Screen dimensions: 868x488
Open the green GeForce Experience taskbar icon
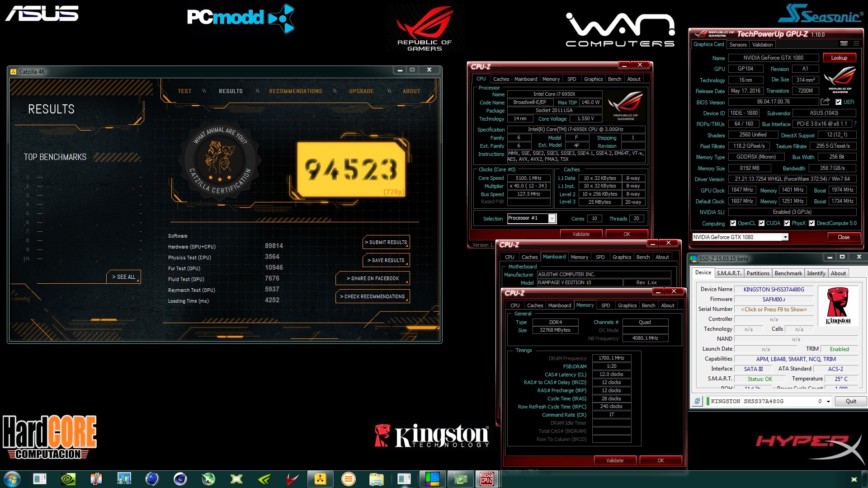coord(264,479)
